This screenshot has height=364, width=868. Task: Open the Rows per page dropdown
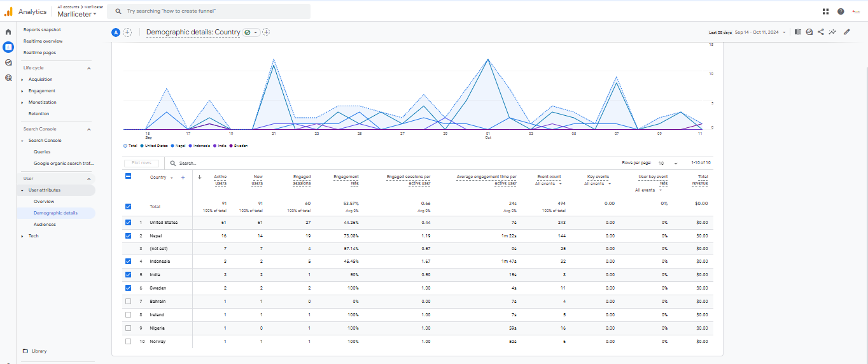668,164
